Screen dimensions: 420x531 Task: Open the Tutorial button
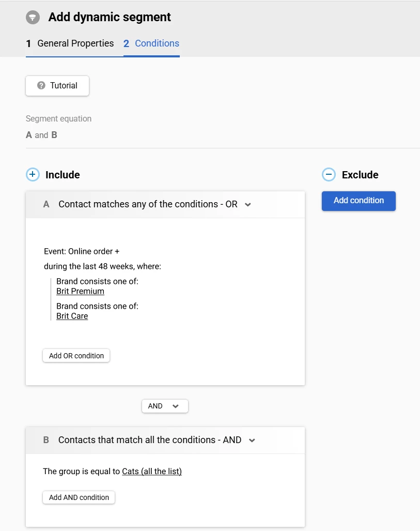[x=57, y=86]
